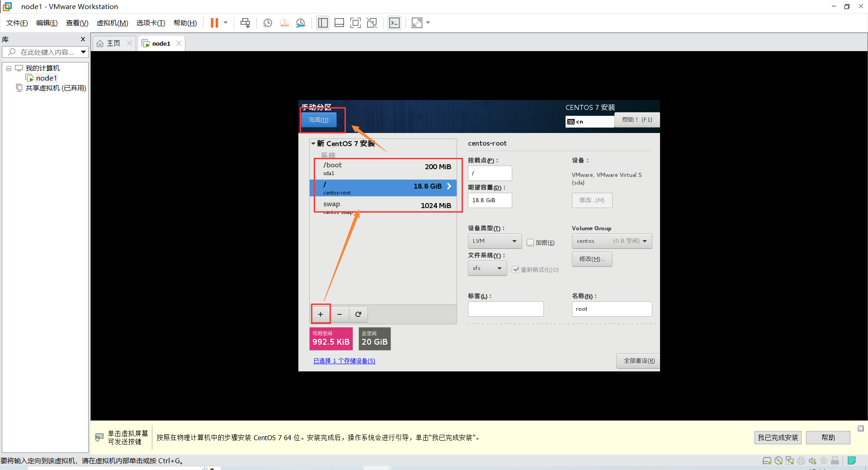
Task: Open the library search filter dropdown
Action: [84, 52]
